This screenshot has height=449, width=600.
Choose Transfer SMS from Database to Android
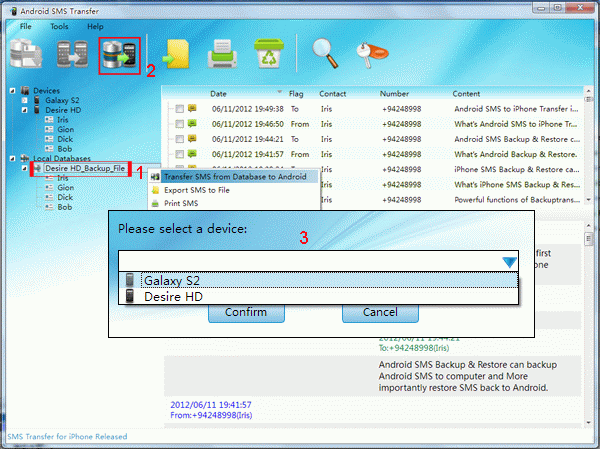233,177
